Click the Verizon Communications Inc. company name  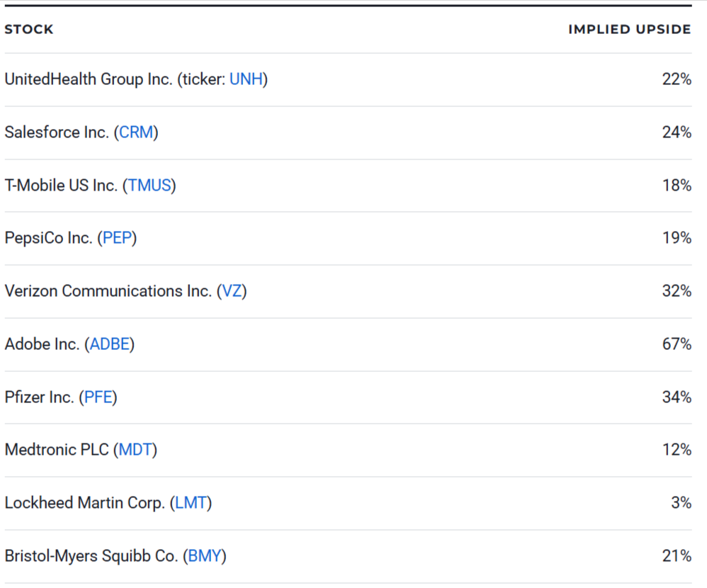(x=108, y=291)
